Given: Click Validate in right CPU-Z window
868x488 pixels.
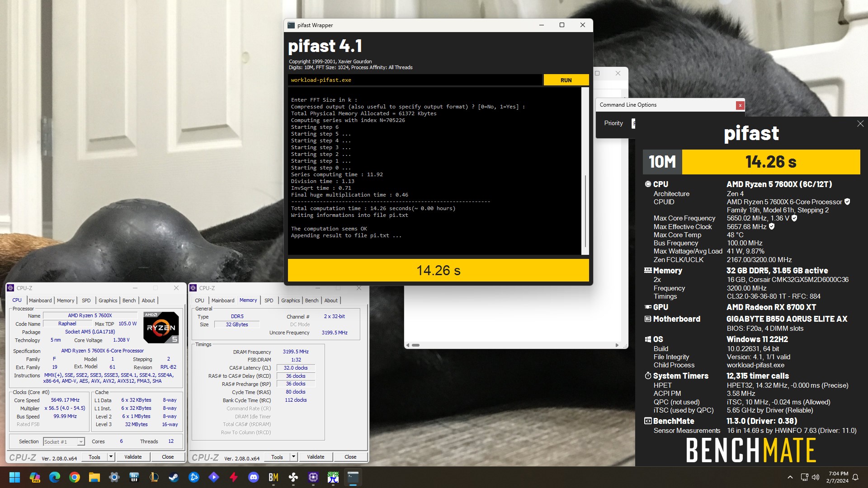Looking at the screenshot, I should click(316, 457).
